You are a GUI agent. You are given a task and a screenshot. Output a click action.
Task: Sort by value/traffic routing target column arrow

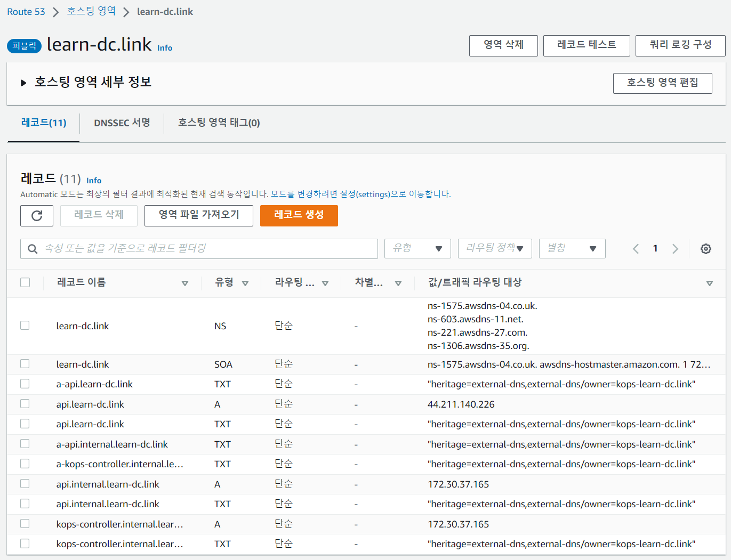[x=709, y=283]
